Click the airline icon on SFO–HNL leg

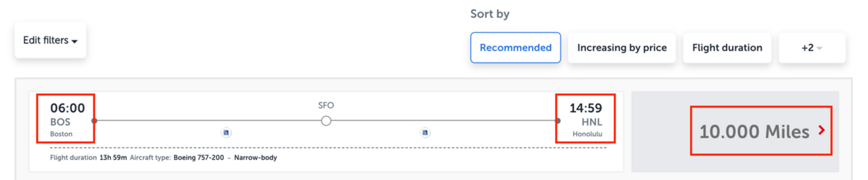425,133
